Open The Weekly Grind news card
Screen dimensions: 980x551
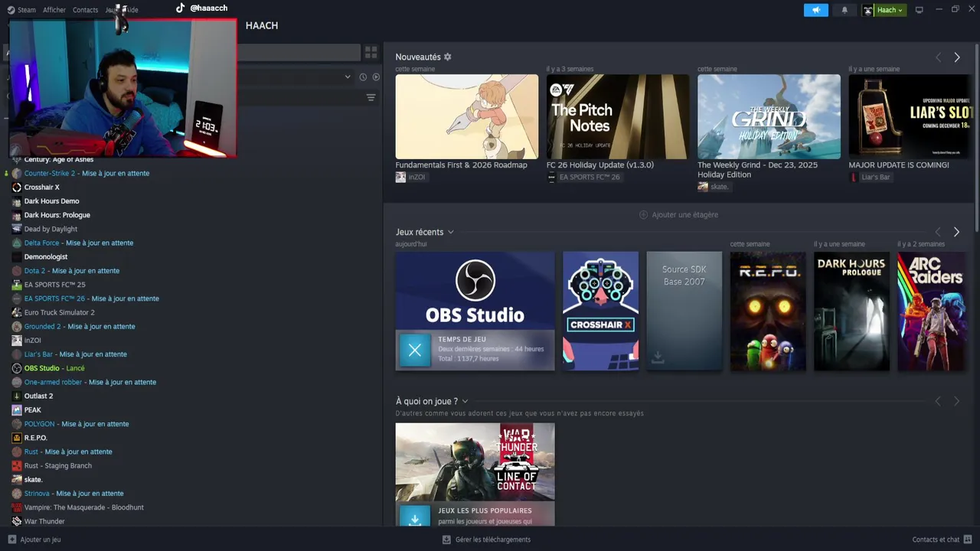[769, 116]
